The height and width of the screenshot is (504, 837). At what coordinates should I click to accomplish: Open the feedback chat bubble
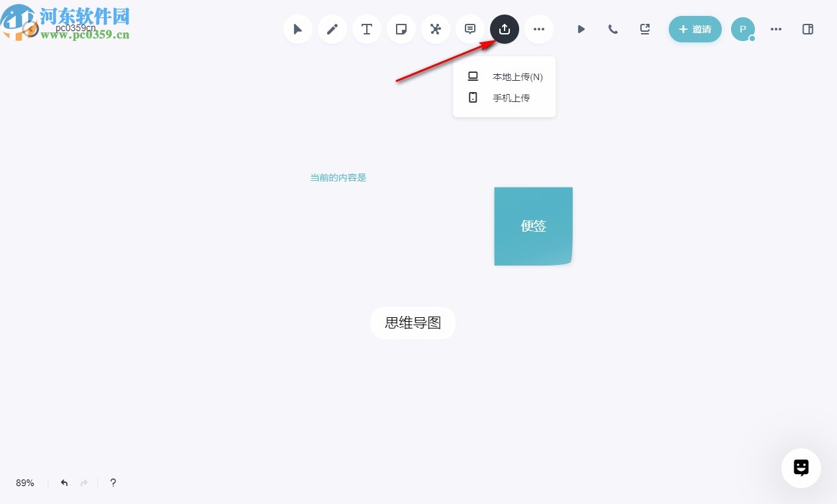[x=801, y=468]
